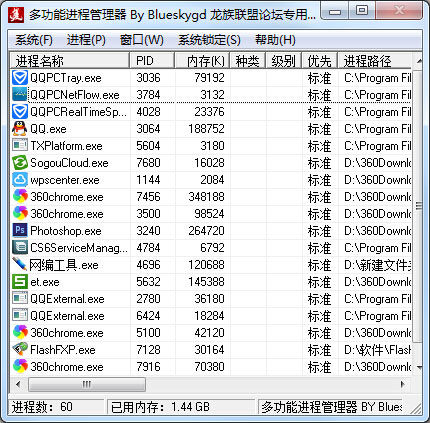Image resolution: width=430 pixels, height=423 pixels.
Task: Click the FlashFXP.exe icon
Action: (20, 350)
